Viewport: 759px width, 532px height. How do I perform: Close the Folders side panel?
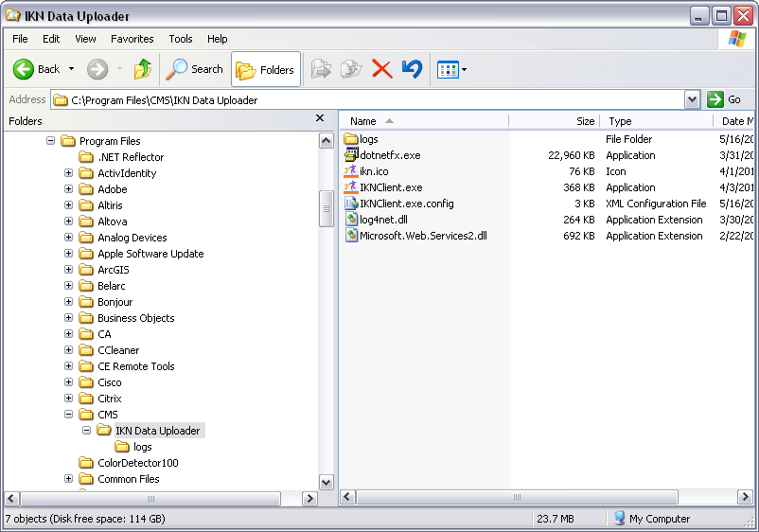point(320,119)
